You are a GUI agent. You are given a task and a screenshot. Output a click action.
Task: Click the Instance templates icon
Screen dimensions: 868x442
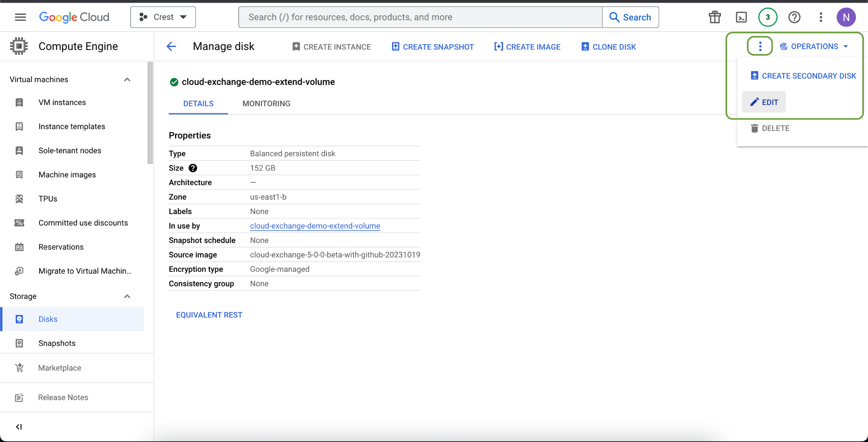pos(19,127)
